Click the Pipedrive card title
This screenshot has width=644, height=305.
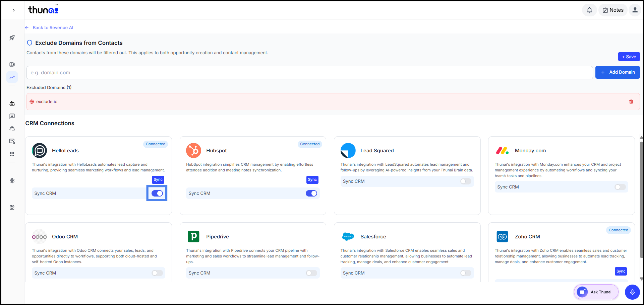point(218,237)
